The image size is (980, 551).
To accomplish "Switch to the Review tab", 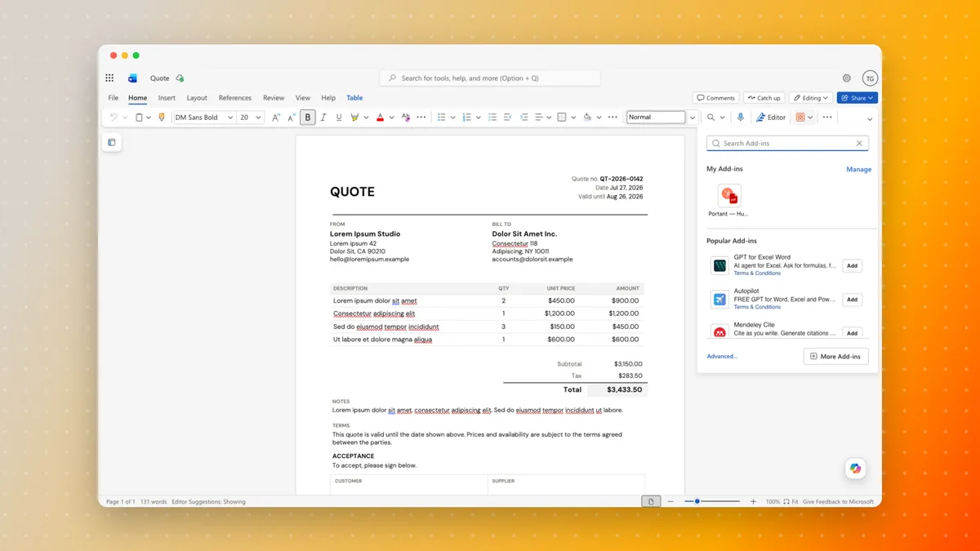I will point(274,98).
